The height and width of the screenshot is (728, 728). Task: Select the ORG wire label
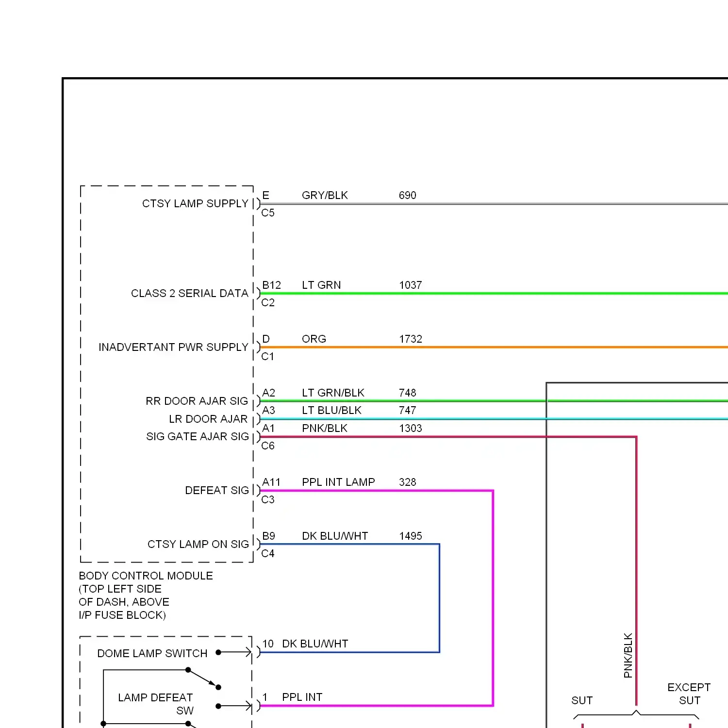coord(314,339)
